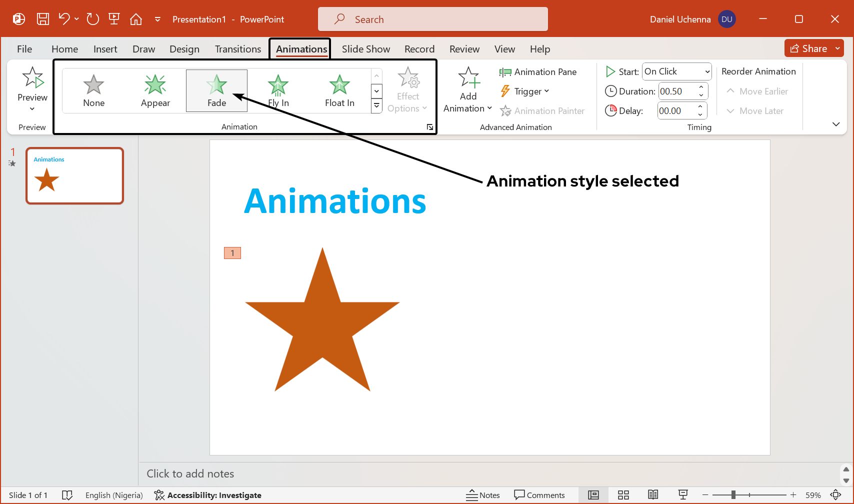Select the Float In animation
854x504 pixels.
tap(339, 90)
